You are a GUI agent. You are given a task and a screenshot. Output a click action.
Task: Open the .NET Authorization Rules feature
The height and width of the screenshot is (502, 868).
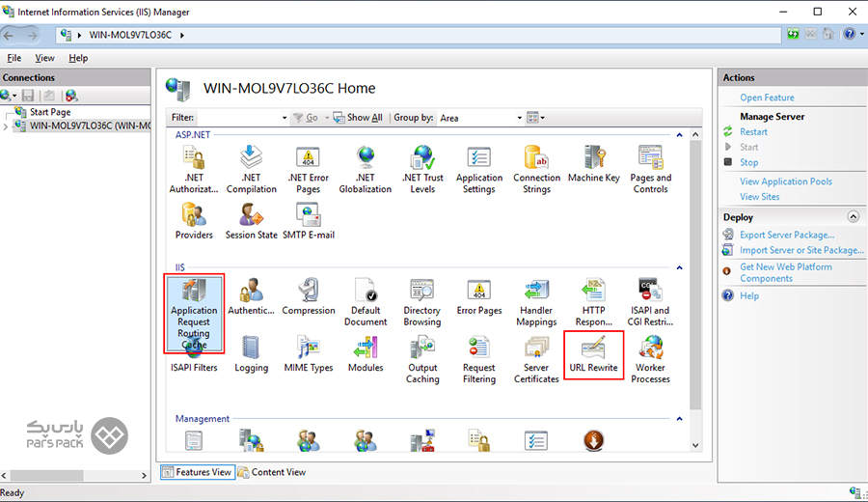coord(194,170)
